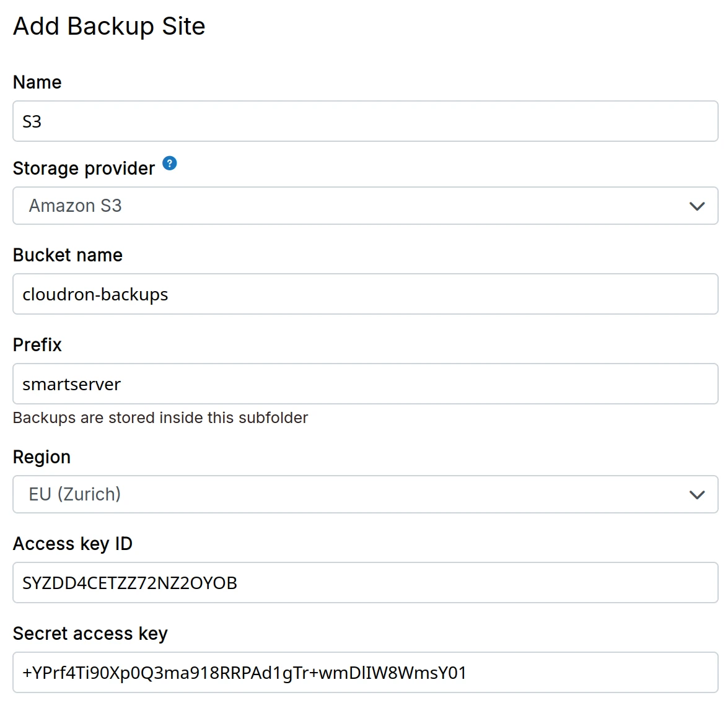Click the cloudron-backups text in bucket field

click(x=95, y=294)
